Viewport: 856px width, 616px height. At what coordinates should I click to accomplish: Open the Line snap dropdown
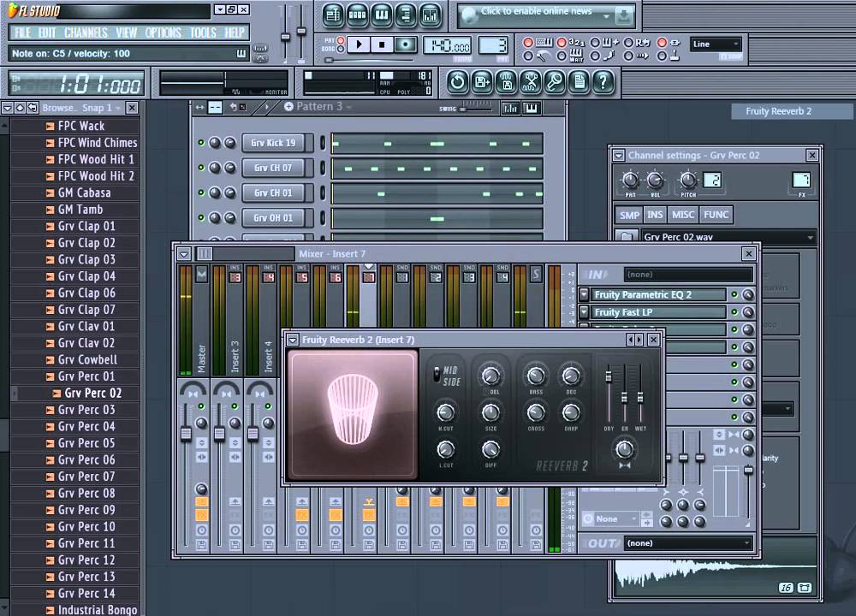click(715, 44)
